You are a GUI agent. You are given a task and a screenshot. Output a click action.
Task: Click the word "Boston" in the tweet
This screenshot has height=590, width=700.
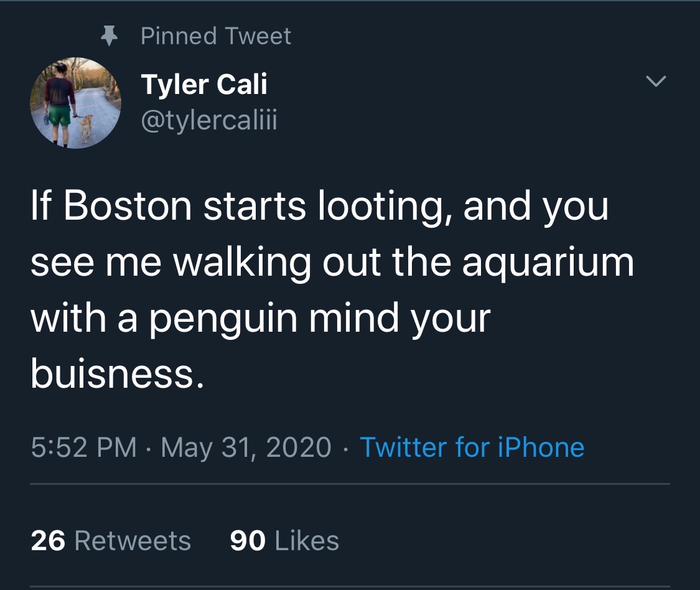(128, 207)
